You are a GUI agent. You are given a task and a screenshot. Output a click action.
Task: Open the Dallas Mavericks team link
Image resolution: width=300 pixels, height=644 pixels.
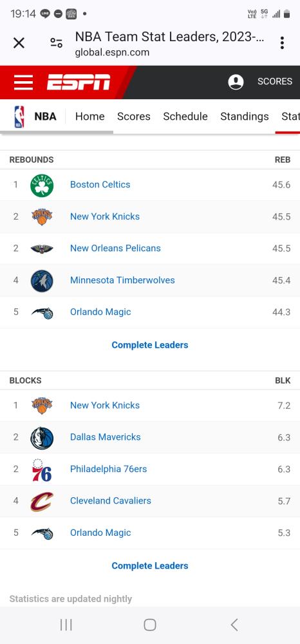[x=106, y=437]
